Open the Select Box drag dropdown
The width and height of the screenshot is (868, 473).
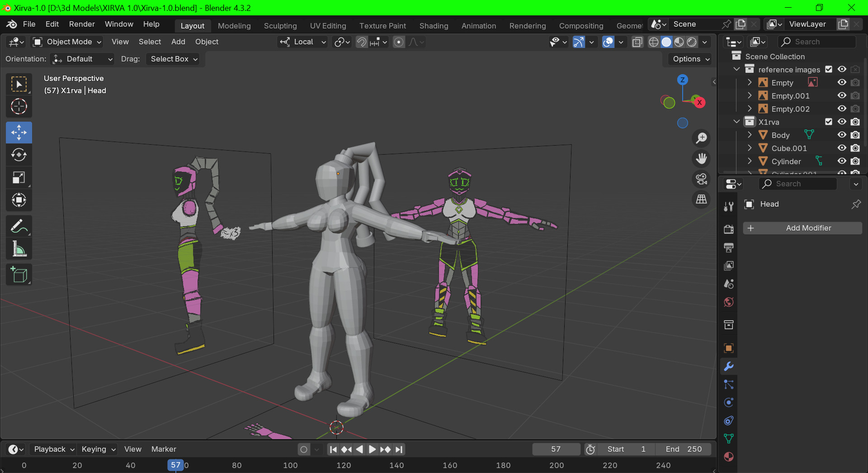point(174,59)
